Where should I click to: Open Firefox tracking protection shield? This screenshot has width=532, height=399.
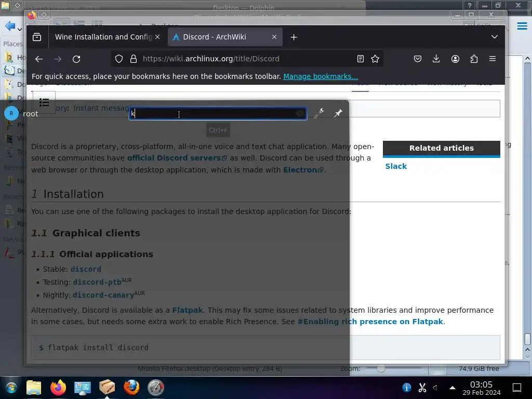[x=119, y=59]
